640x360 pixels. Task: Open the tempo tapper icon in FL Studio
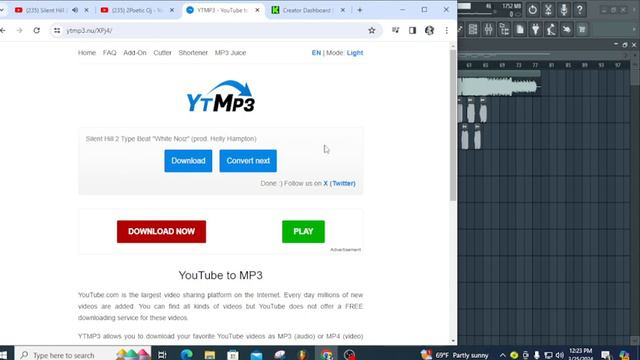pos(551,29)
